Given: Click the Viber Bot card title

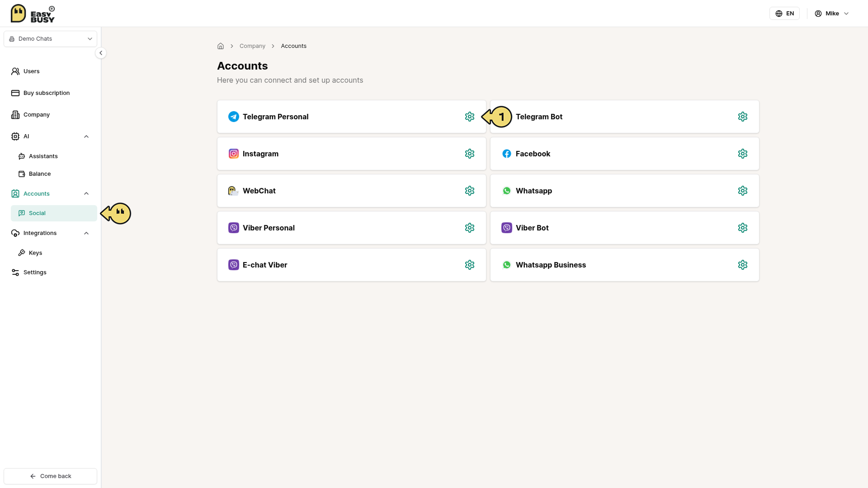Looking at the screenshot, I should (532, 228).
